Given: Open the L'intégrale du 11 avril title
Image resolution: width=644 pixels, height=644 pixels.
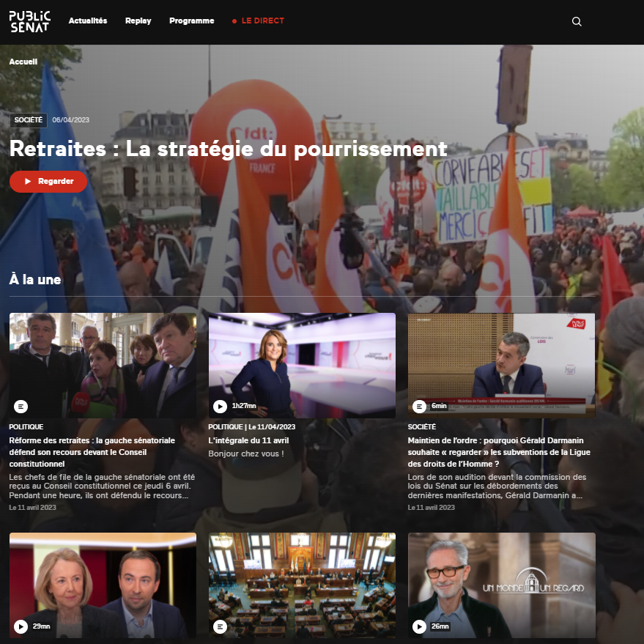Looking at the screenshot, I should point(248,440).
